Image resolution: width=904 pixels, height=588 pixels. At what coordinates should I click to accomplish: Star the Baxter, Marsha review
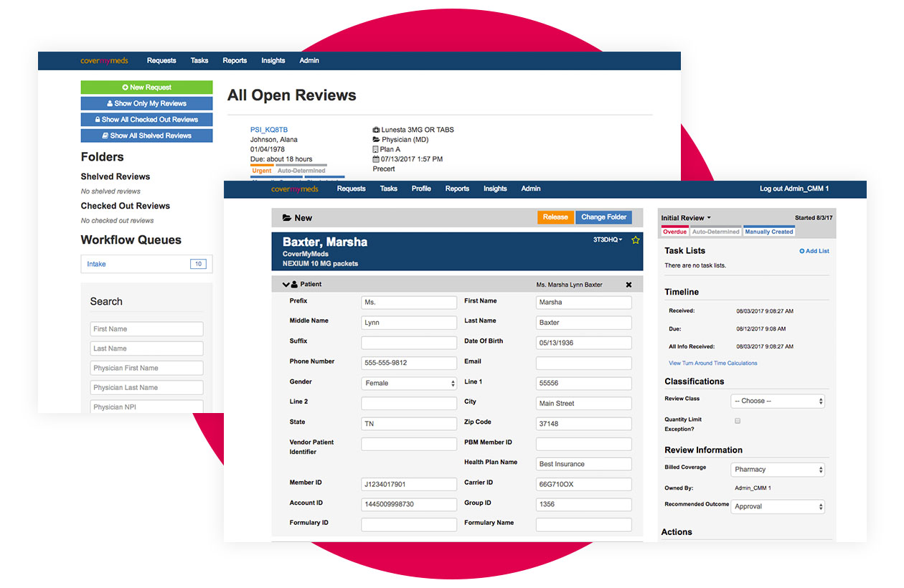636,240
